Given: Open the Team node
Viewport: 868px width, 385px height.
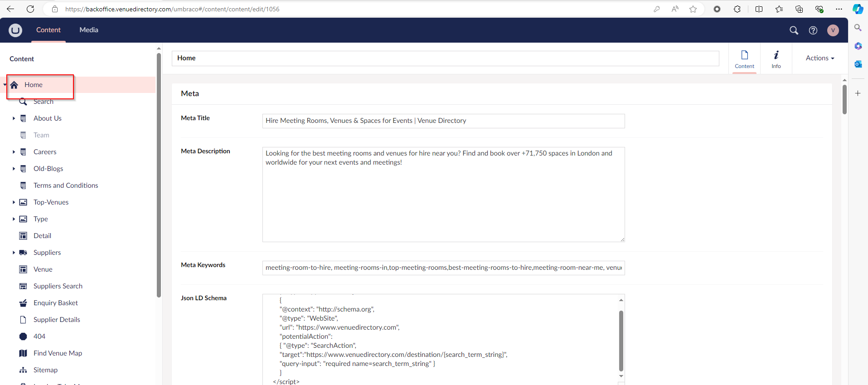Looking at the screenshot, I should point(41,135).
